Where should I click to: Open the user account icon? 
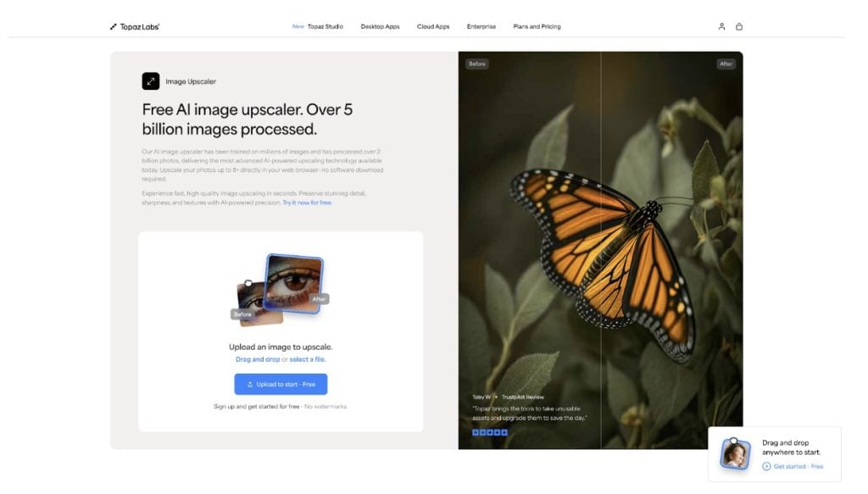721,26
